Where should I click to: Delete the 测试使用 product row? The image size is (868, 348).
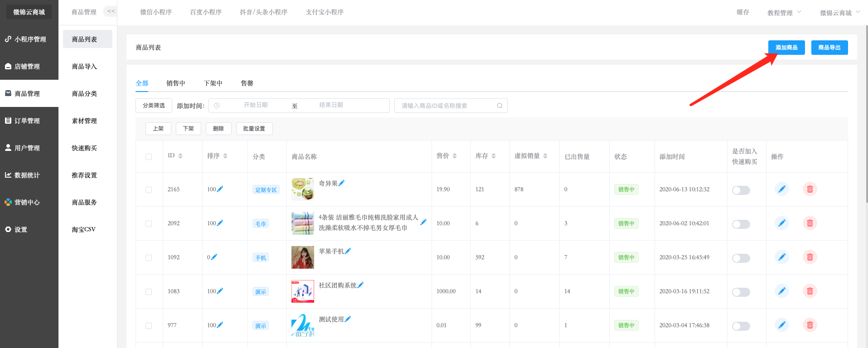pos(810,325)
